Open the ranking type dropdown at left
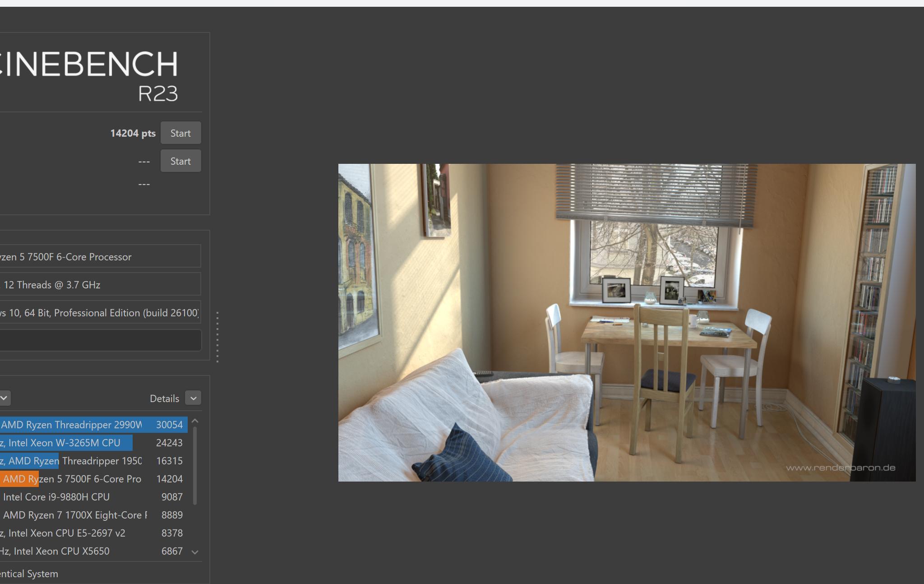The image size is (924, 584). click(4, 398)
